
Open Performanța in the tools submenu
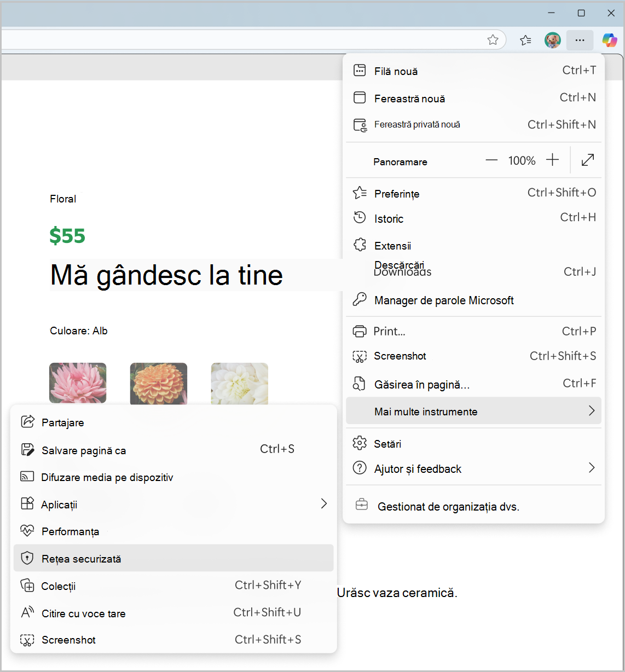coord(173,531)
